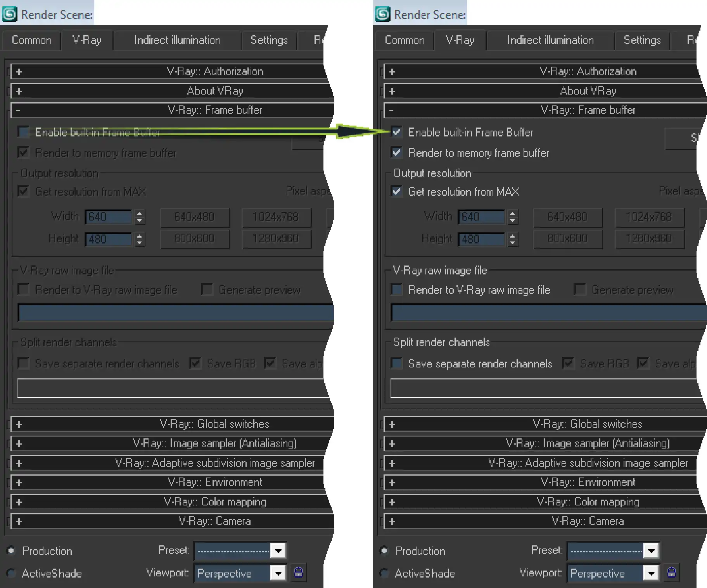Open Indirect illumination tab in left window
Screen dimensions: 707x588
point(177,40)
